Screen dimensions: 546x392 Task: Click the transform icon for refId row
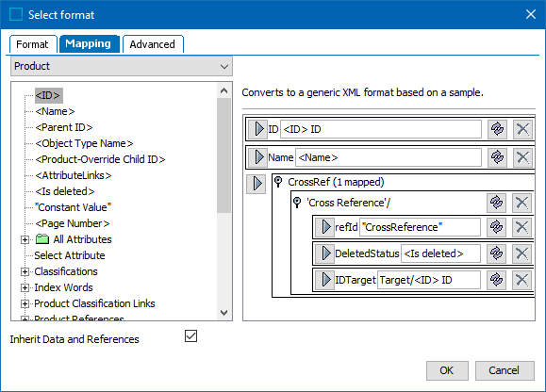click(x=496, y=227)
